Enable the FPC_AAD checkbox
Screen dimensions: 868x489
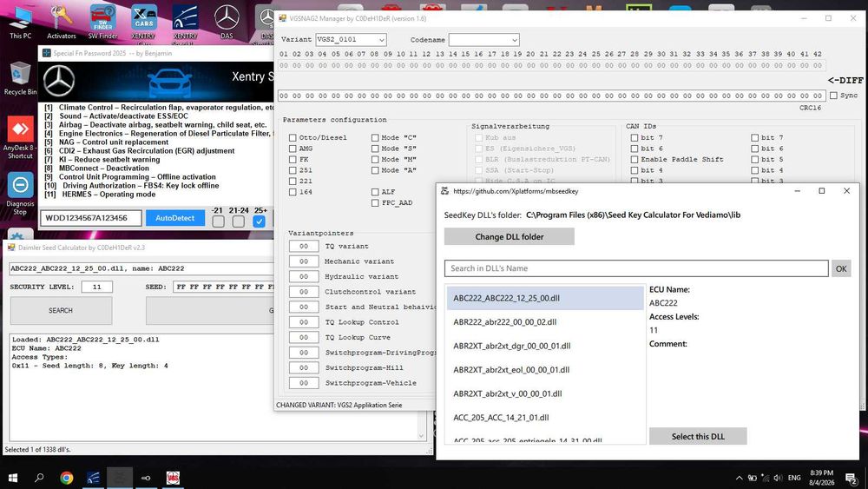click(375, 202)
